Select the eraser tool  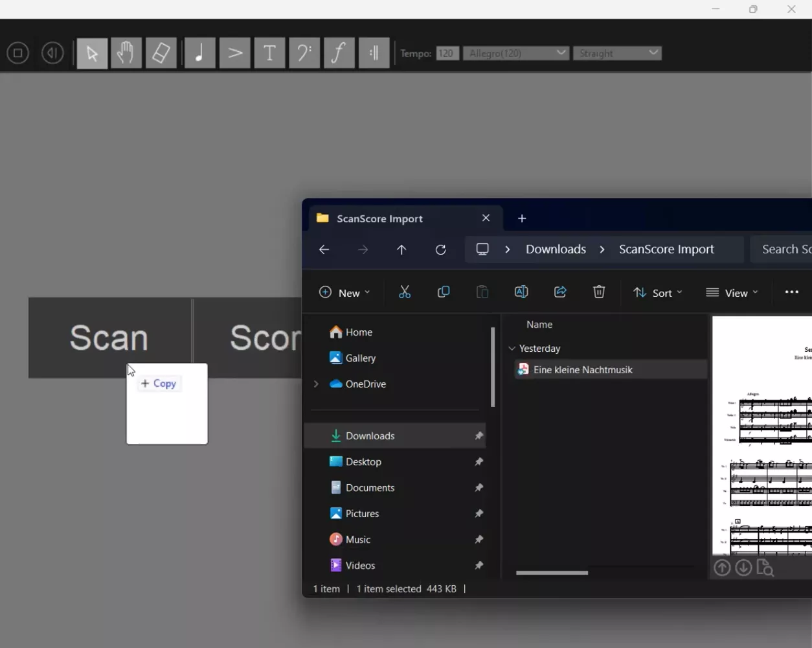click(x=161, y=53)
